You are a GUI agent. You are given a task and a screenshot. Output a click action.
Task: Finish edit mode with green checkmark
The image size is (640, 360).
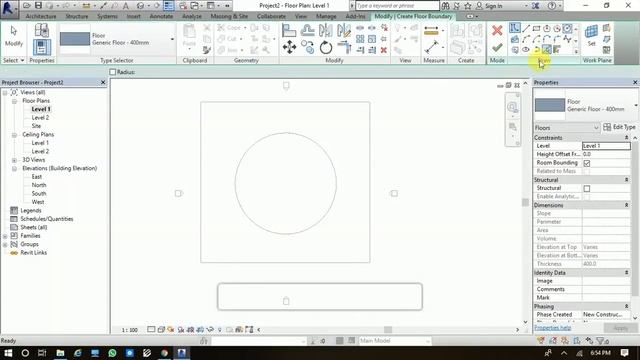[x=497, y=48]
